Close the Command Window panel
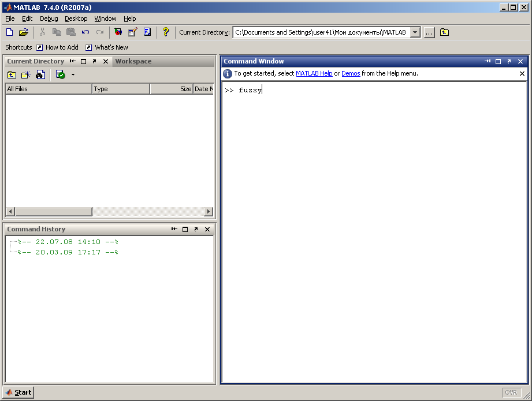The image size is (532, 401). coord(520,61)
